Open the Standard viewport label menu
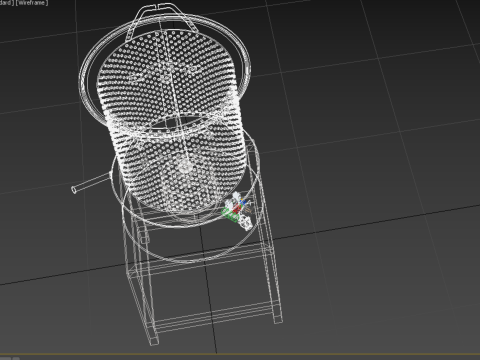Viewport: 480px width, 360px height. coord(6,3)
